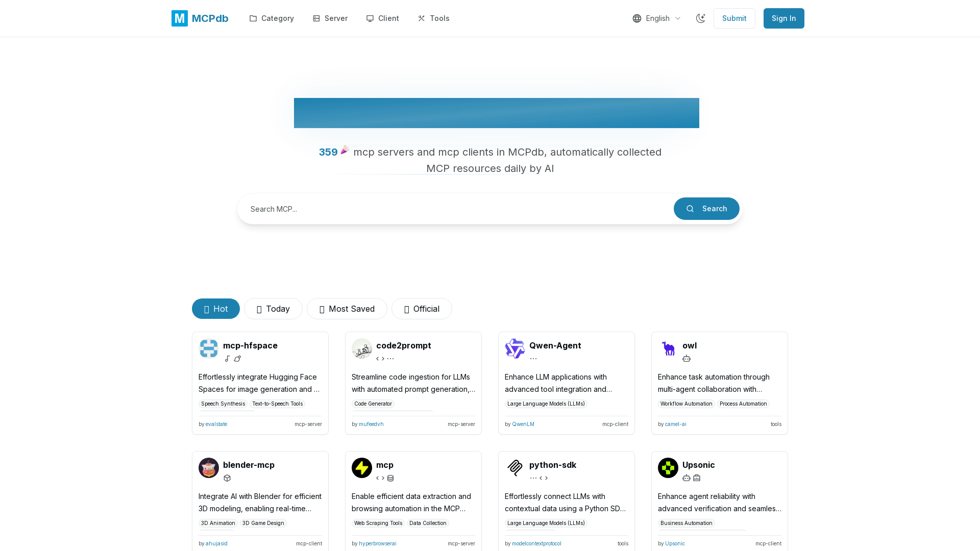Open author link evalstate
This screenshot has width=980, height=551.
click(216, 424)
